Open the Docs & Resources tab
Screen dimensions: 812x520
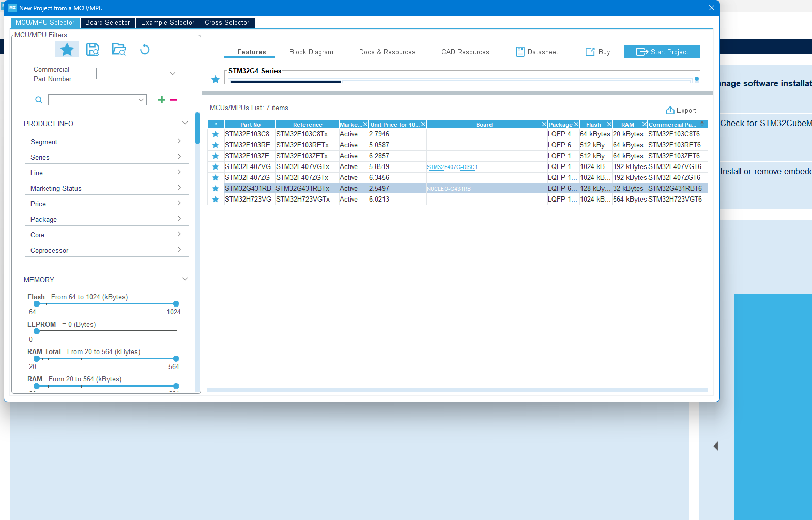click(x=387, y=52)
